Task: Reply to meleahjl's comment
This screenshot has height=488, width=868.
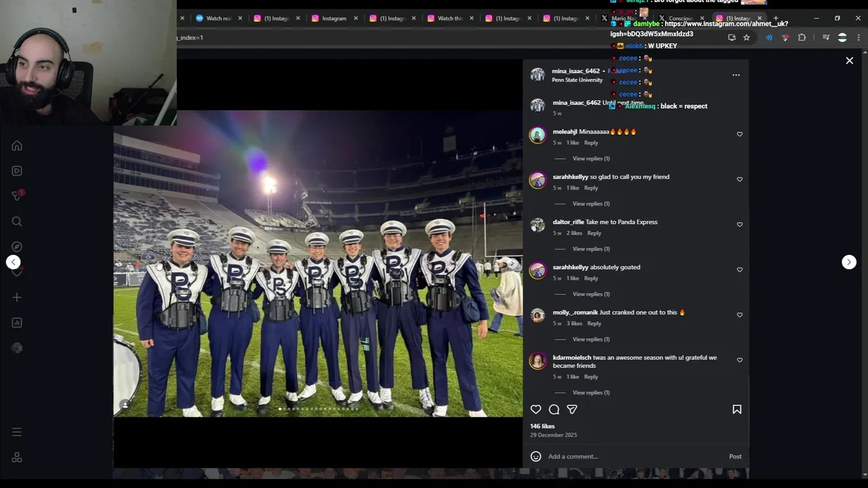Action: tap(591, 143)
